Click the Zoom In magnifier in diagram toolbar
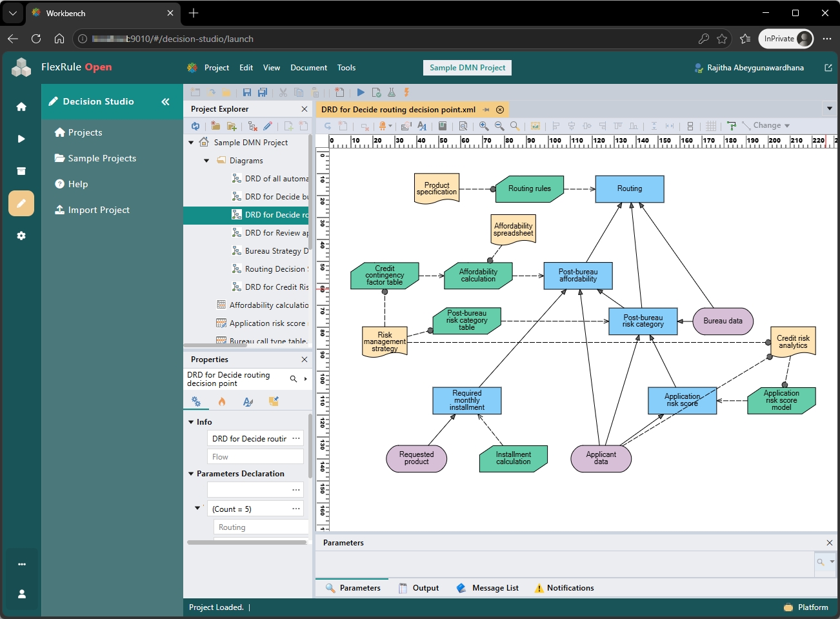 click(484, 126)
